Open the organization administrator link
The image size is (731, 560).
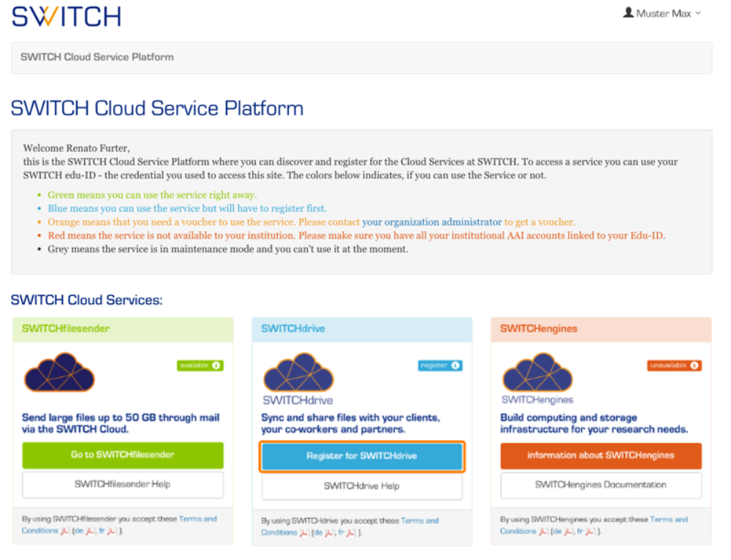pos(432,222)
